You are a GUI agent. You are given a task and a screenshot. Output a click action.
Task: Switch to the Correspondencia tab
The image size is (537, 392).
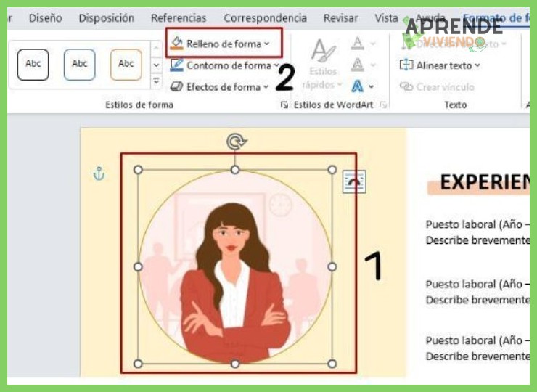point(265,18)
